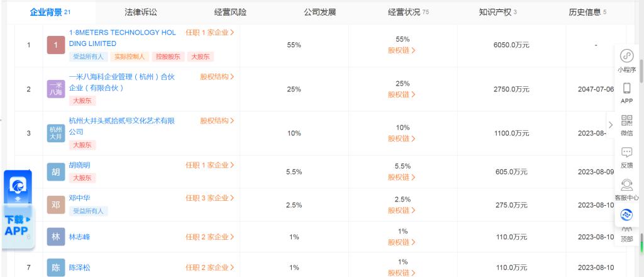Image resolution: width=644 pixels, height=277 pixels.
Task: Click the 林 avatar for 林志峰
Action: pyautogui.click(x=56, y=237)
